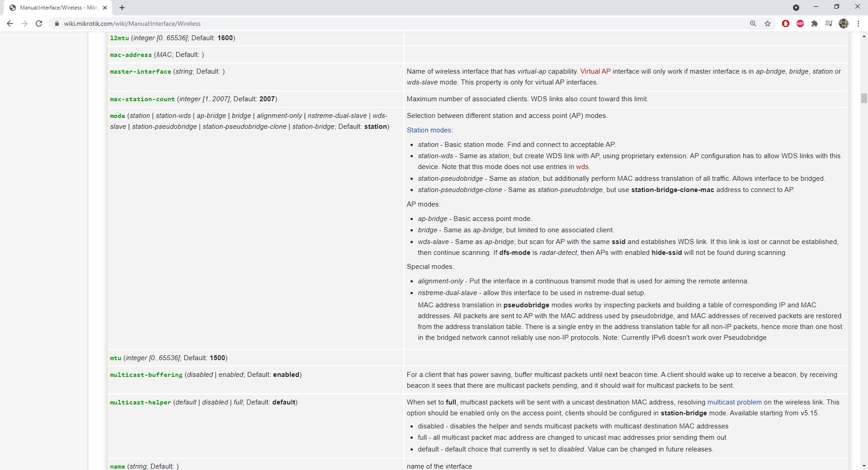
Task: Click the mac-address property name
Action: point(131,55)
